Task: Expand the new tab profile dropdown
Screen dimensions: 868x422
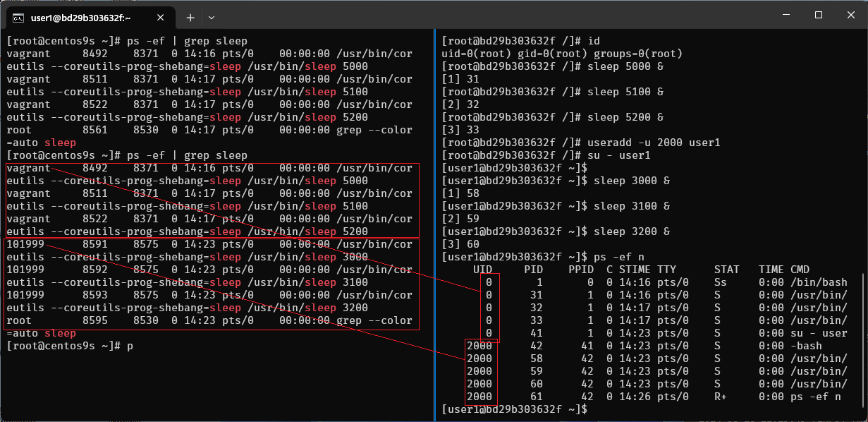Action: click(212, 17)
